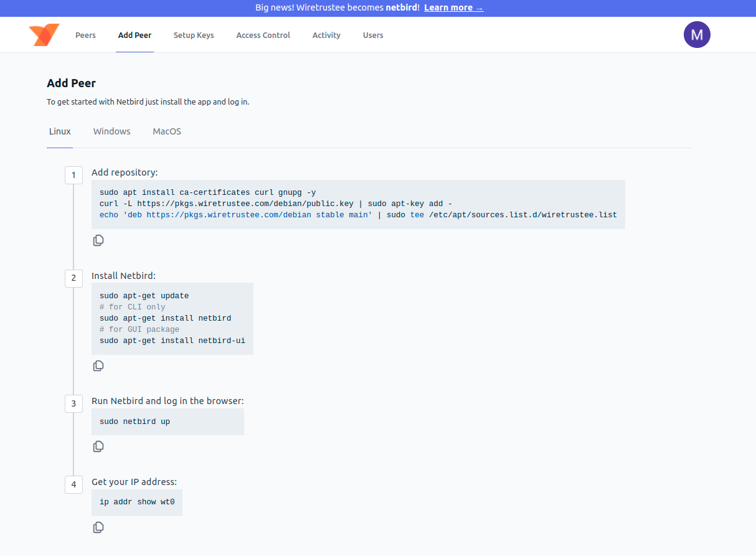Select the Add Peer navigation item
756x556 pixels.
pyautogui.click(x=135, y=35)
